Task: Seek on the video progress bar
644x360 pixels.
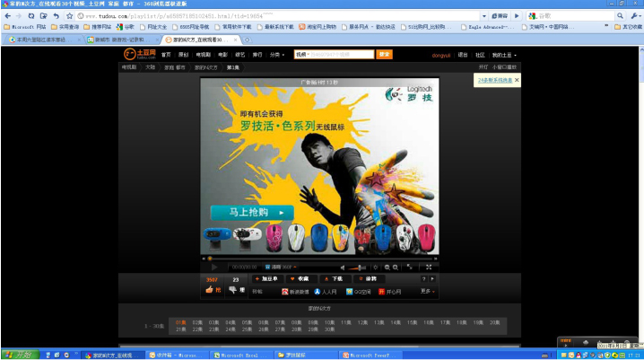Action: 319,259
